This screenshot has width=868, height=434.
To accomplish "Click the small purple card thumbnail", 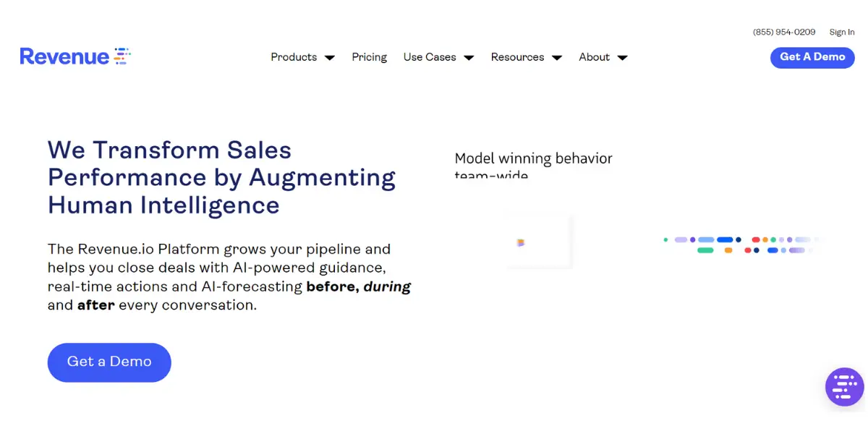I will click(539, 242).
